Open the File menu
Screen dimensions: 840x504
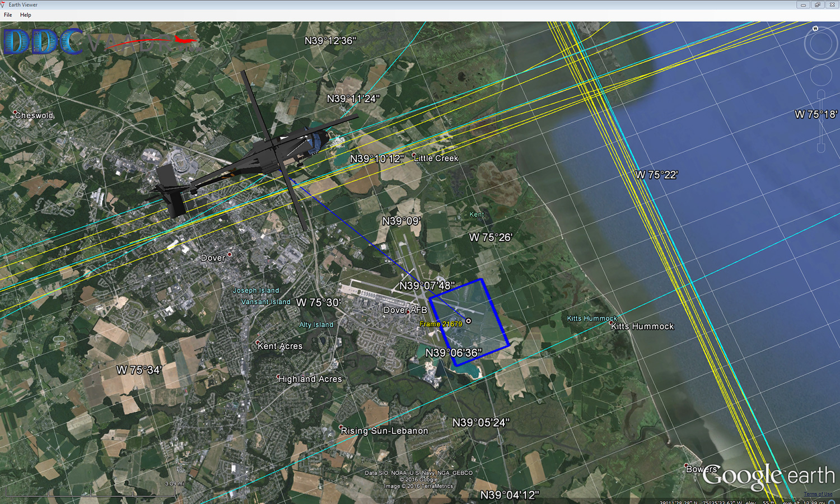coord(8,15)
